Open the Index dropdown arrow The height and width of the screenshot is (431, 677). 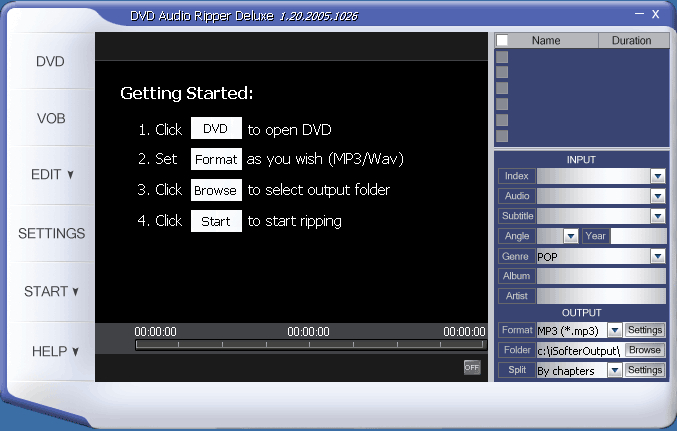click(x=658, y=176)
